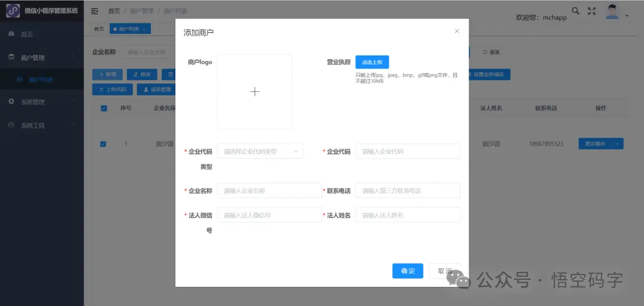The image size is (644, 306).
Task: Open the arrow dropdown beside 更多操作
Action: tap(618, 144)
